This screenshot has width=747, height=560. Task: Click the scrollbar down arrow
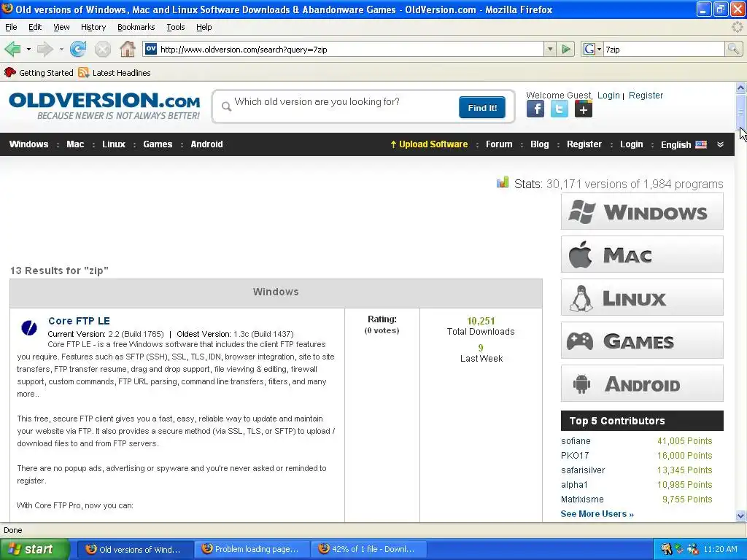point(740,516)
